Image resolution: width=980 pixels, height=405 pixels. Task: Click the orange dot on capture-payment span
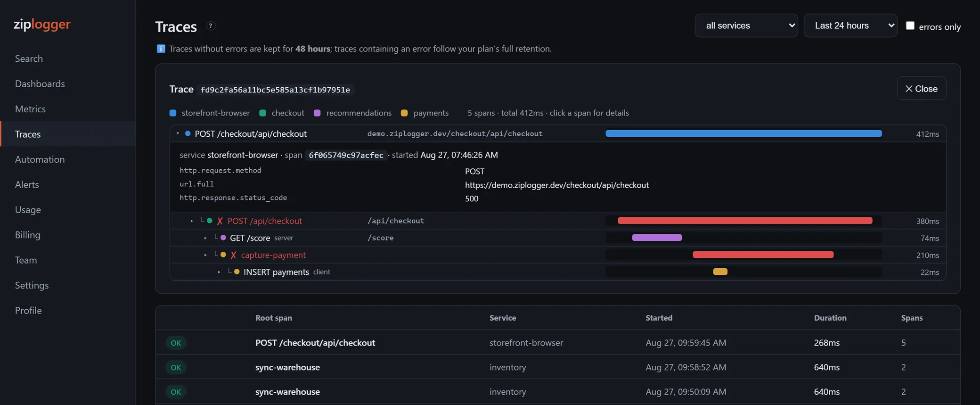223,255
